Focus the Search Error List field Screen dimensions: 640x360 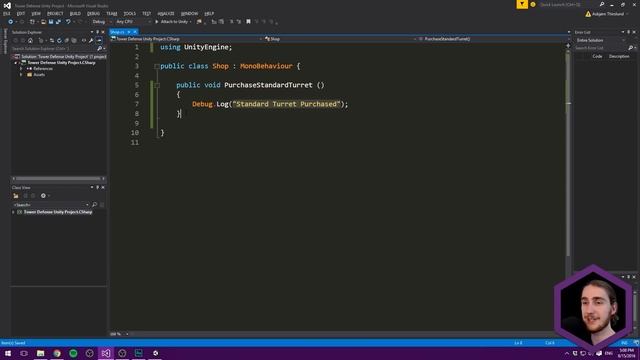[x=602, y=48]
